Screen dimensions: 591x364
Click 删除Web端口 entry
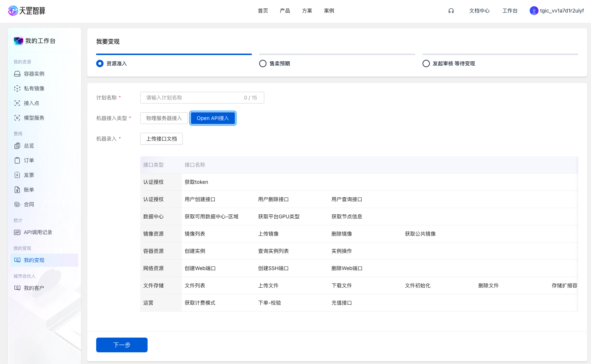pos(347,268)
